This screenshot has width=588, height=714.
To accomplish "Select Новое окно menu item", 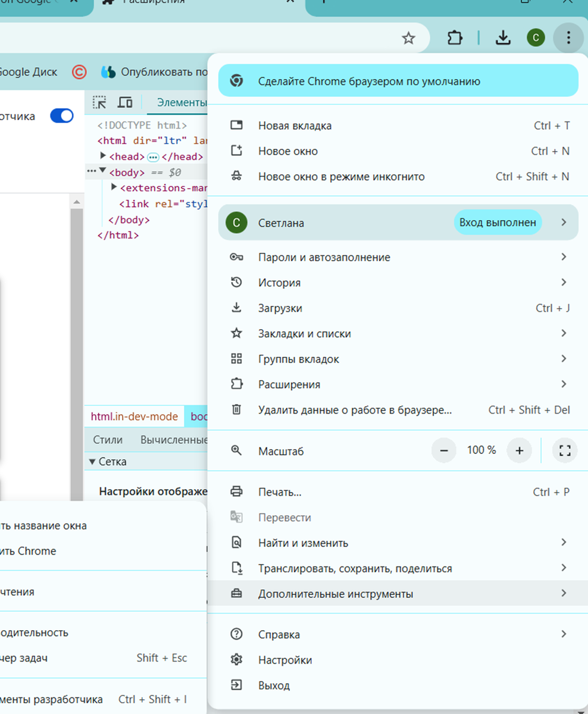I will click(398, 151).
